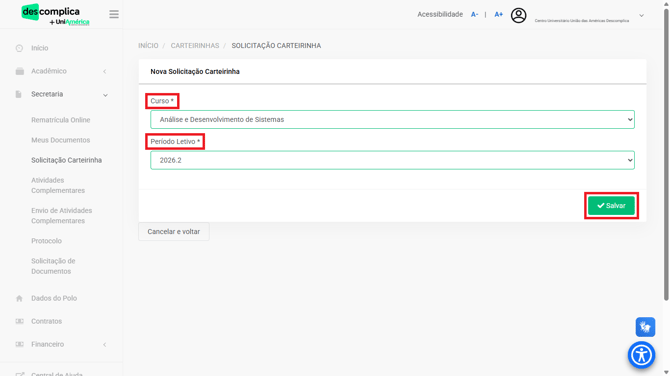Click the sign language hand icon
Viewport: 670px width, 376px height.
tap(645, 327)
